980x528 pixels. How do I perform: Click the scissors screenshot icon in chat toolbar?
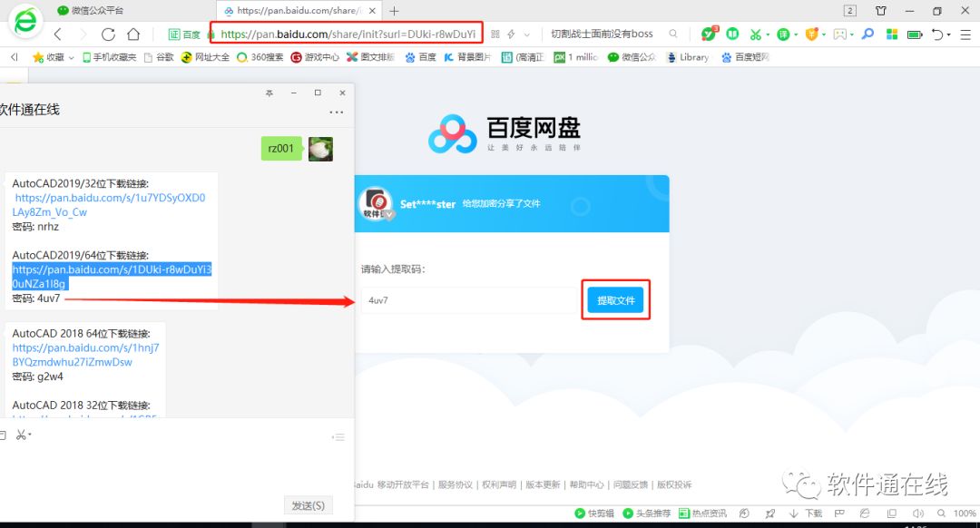click(x=21, y=435)
